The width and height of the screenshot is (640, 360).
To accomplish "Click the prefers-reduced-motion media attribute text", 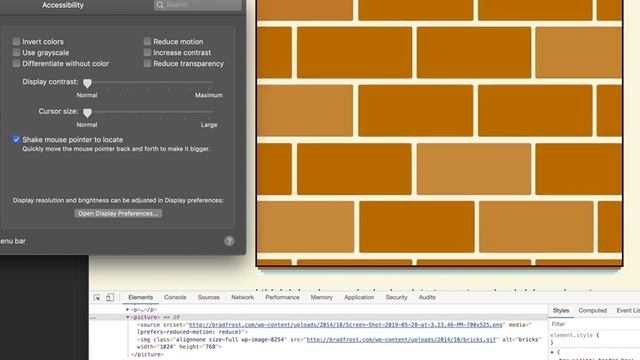I will [192, 332].
